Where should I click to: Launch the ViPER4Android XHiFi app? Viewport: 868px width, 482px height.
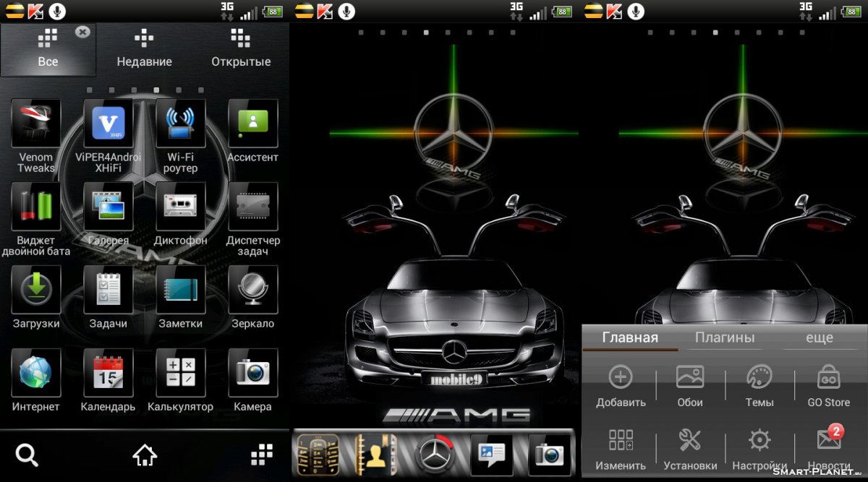108,123
